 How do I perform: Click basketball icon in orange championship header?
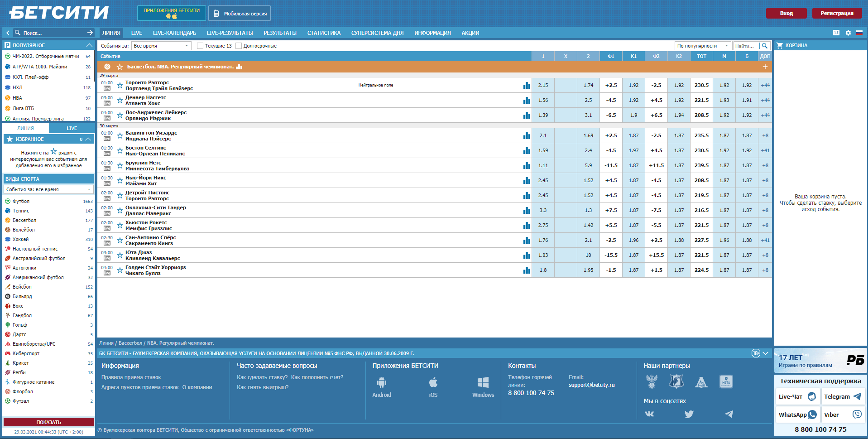point(107,67)
